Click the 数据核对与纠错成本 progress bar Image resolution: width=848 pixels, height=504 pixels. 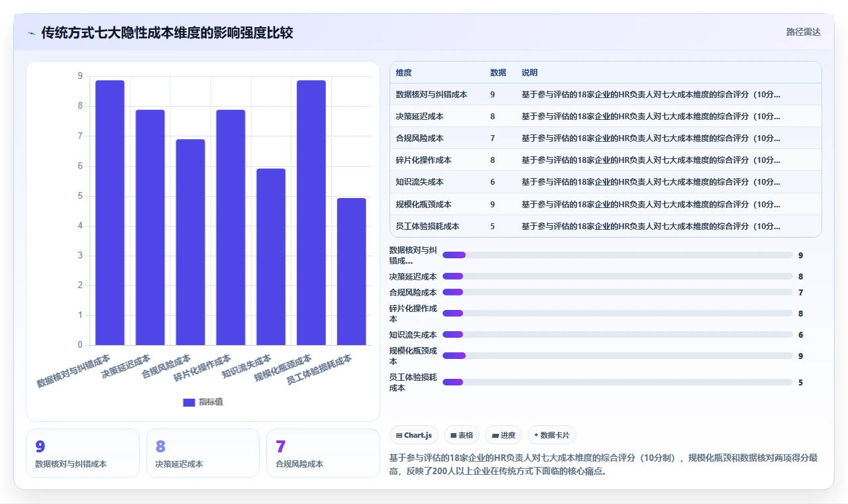[617, 255]
